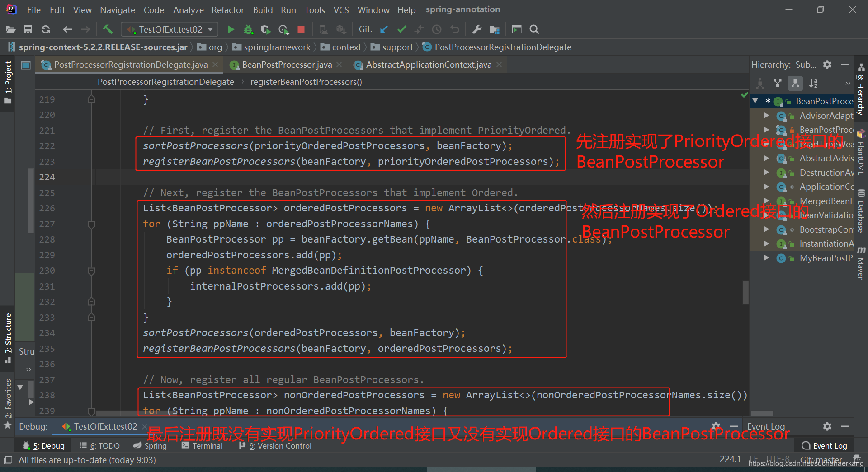The image size is (868, 472).
Task: Open the VCS menu
Action: 341,9
